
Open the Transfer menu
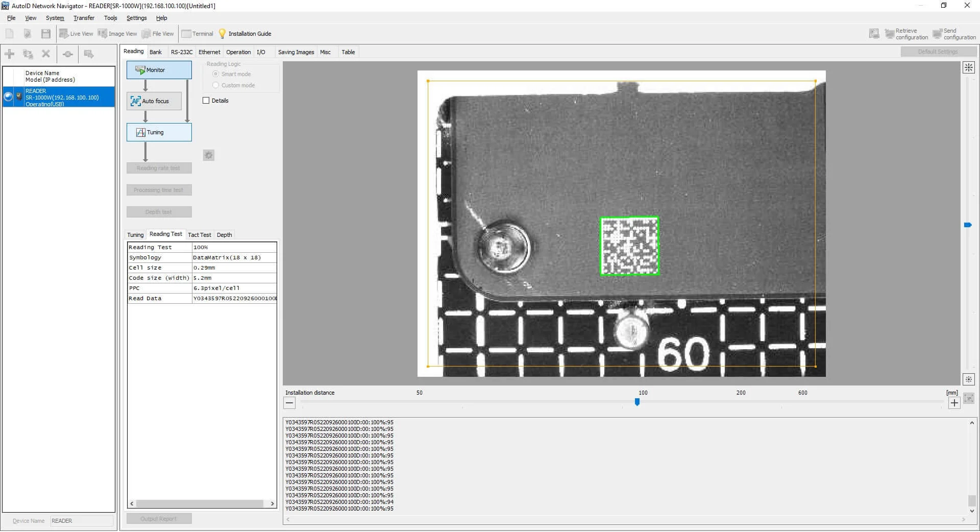coord(84,18)
